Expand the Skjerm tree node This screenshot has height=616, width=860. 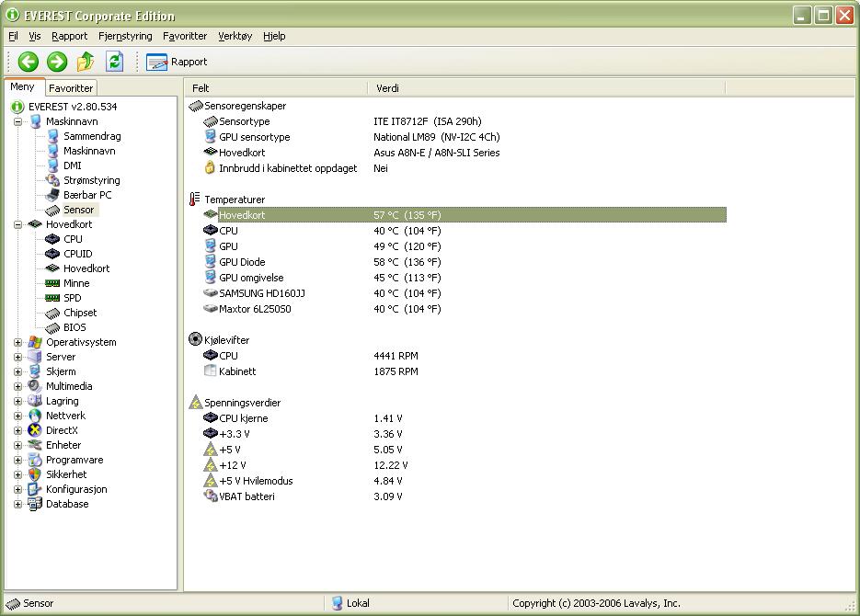(17, 372)
